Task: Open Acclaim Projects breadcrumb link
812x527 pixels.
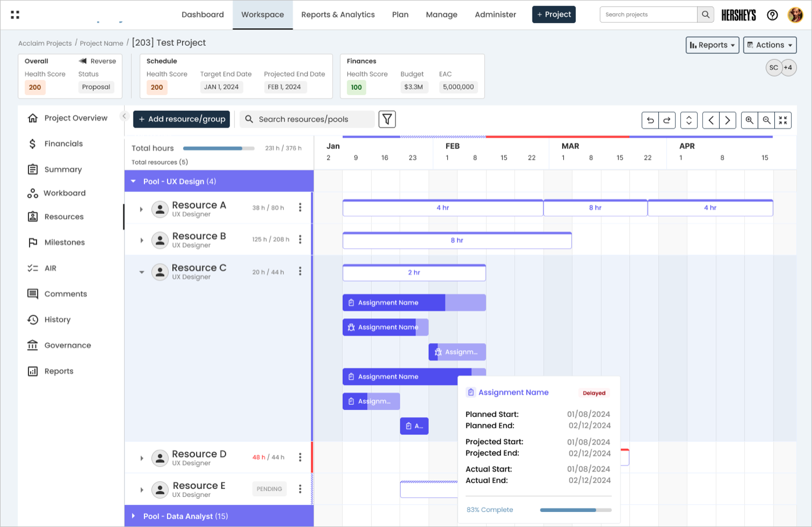Action: click(45, 43)
